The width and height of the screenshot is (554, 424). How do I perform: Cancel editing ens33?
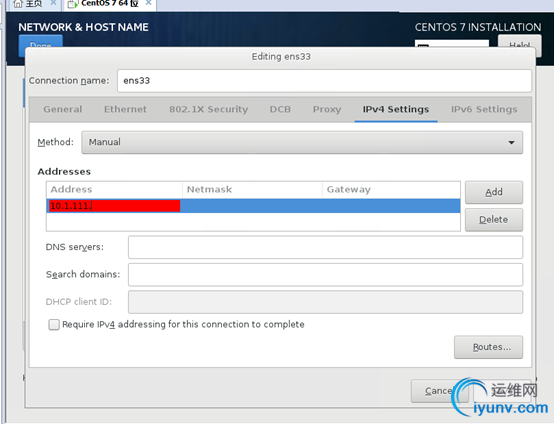tap(440, 391)
